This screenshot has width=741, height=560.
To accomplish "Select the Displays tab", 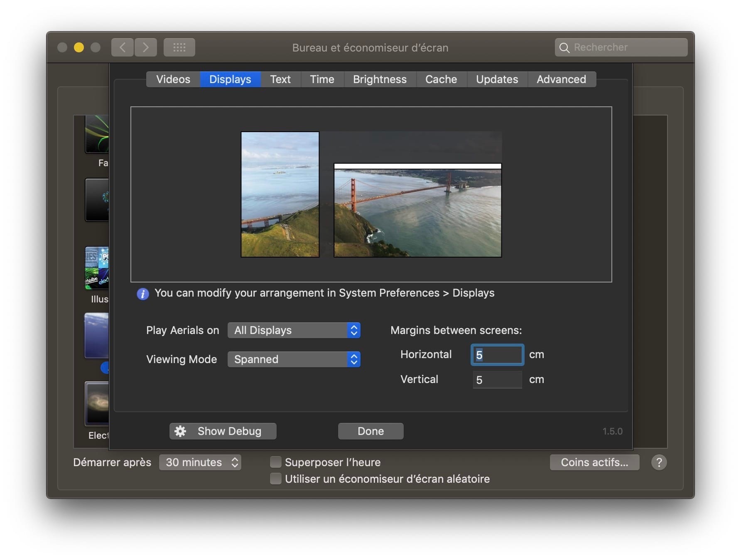I will tap(230, 79).
